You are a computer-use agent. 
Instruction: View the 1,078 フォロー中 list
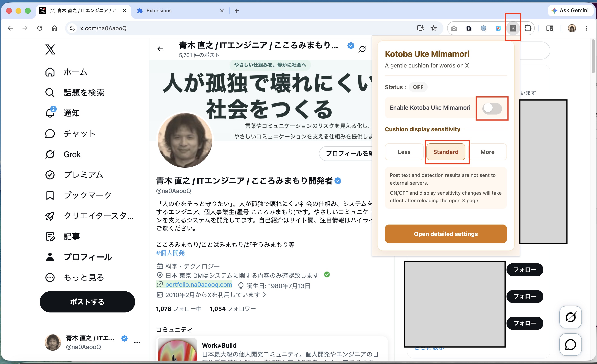click(179, 309)
